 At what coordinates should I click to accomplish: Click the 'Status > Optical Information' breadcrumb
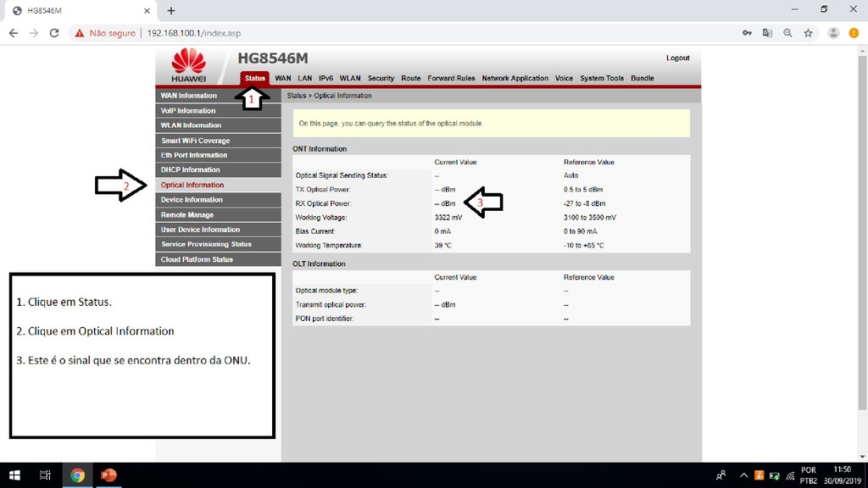point(329,96)
